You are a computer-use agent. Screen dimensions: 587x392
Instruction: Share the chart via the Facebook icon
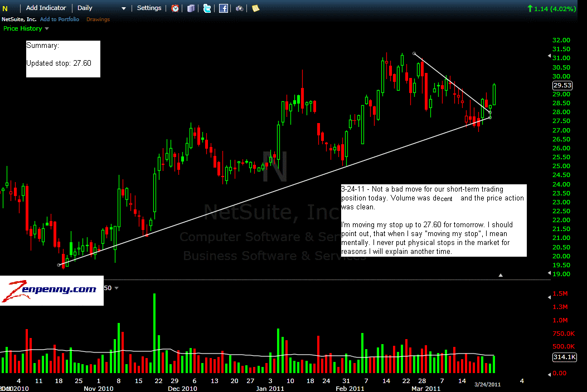(x=224, y=8)
